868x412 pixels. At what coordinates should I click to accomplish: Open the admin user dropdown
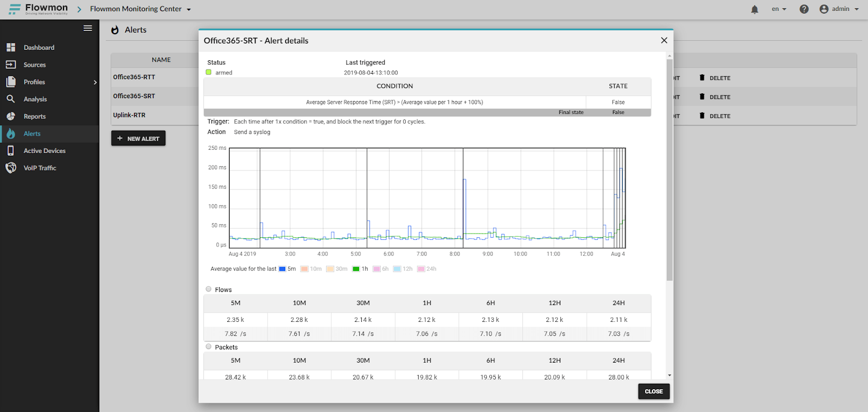(x=839, y=9)
